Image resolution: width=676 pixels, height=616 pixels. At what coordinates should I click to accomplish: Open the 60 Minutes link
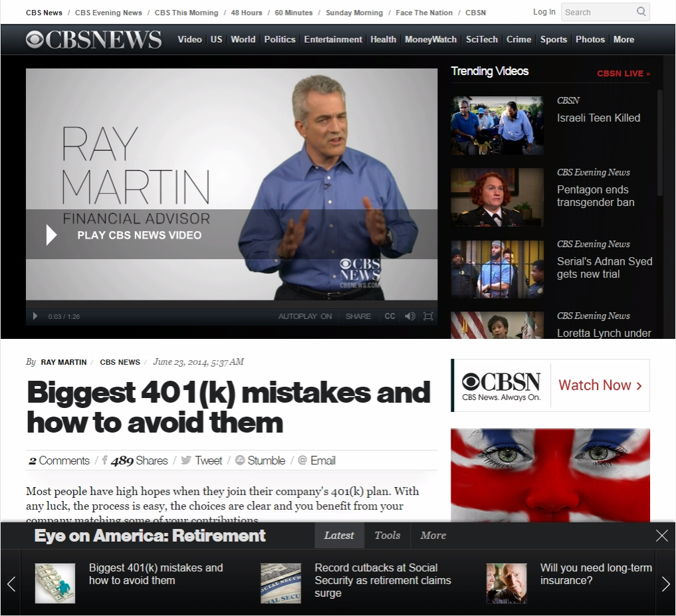294,13
